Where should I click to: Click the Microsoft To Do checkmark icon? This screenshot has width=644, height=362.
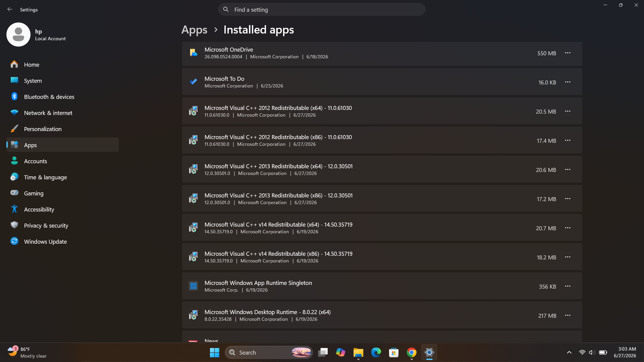[x=193, y=82]
